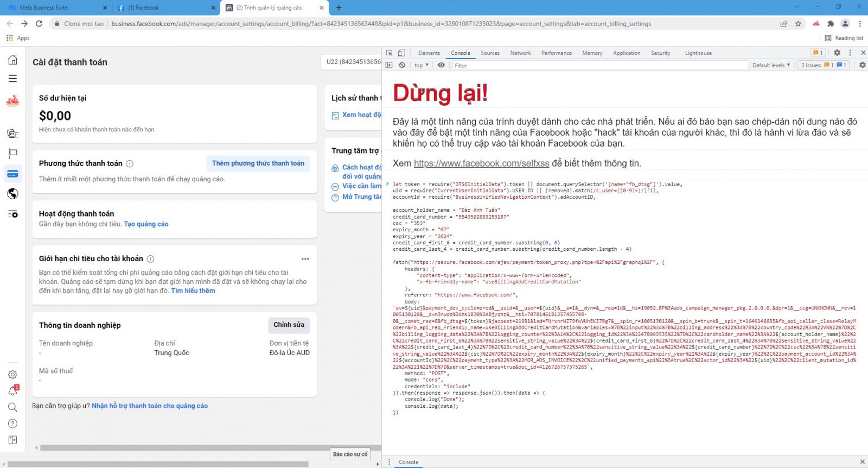The width and height of the screenshot is (868, 468).
Task: Switch to the Network tab
Action: 520,53
